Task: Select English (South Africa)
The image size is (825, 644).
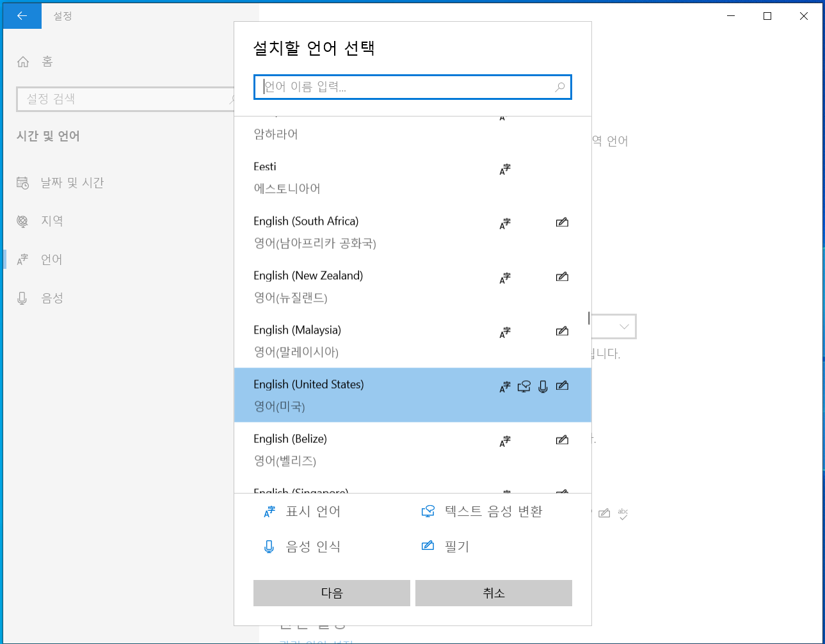Action: click(413, 232)
